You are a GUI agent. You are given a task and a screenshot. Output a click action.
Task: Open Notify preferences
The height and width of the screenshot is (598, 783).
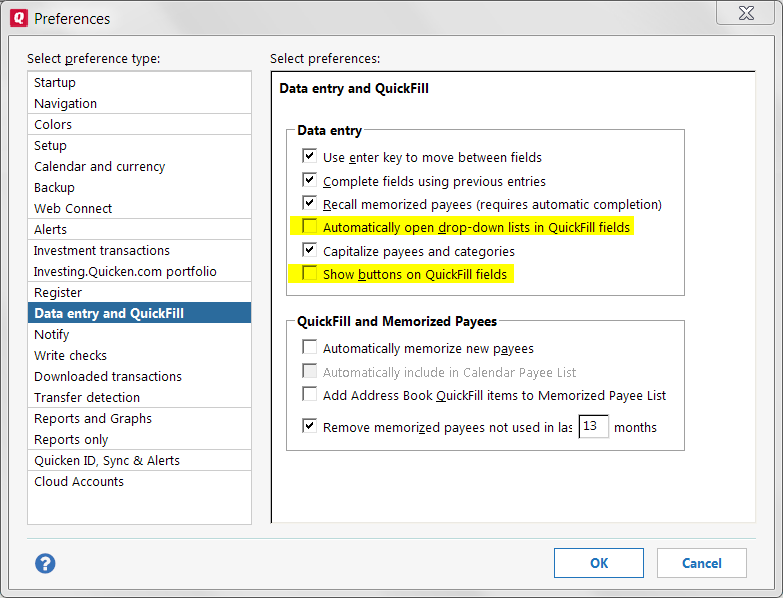click(139, 334)
